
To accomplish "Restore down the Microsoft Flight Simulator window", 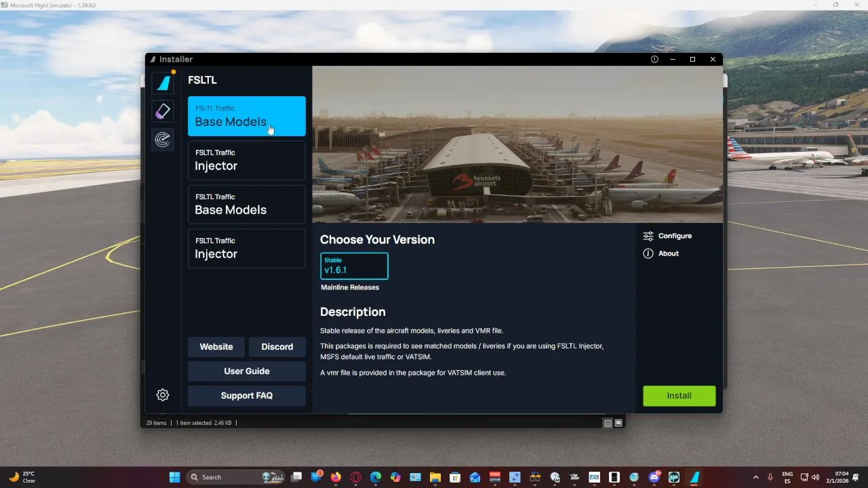I will click(x=835, y=5).
